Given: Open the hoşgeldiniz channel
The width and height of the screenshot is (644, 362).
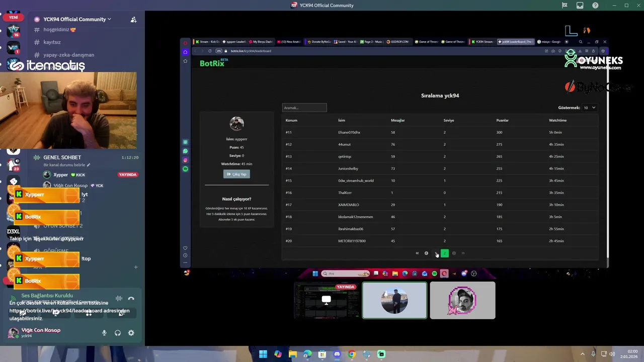Looking at the screenshot, I should [60, 30].
